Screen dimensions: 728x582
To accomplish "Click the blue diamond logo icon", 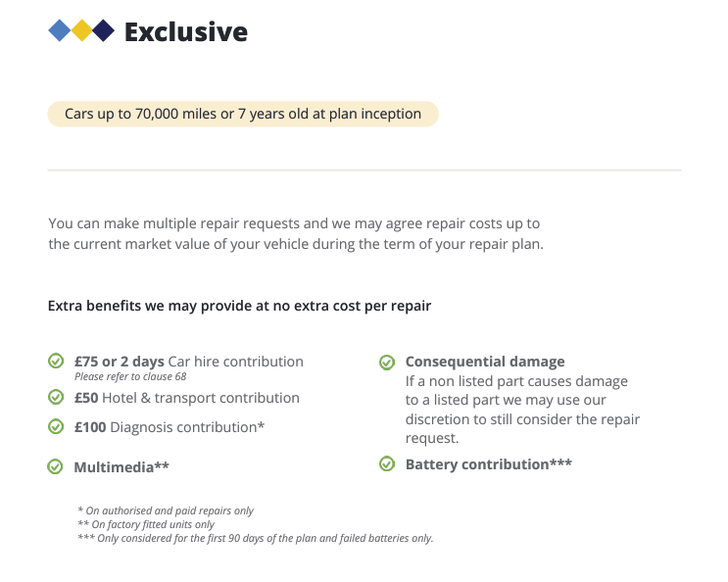I will [60, 31].
